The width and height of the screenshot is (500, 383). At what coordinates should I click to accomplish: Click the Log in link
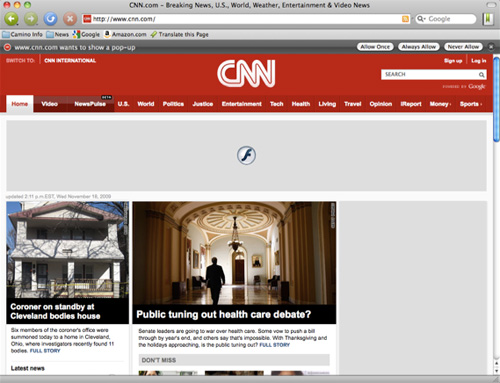point(479,61)
